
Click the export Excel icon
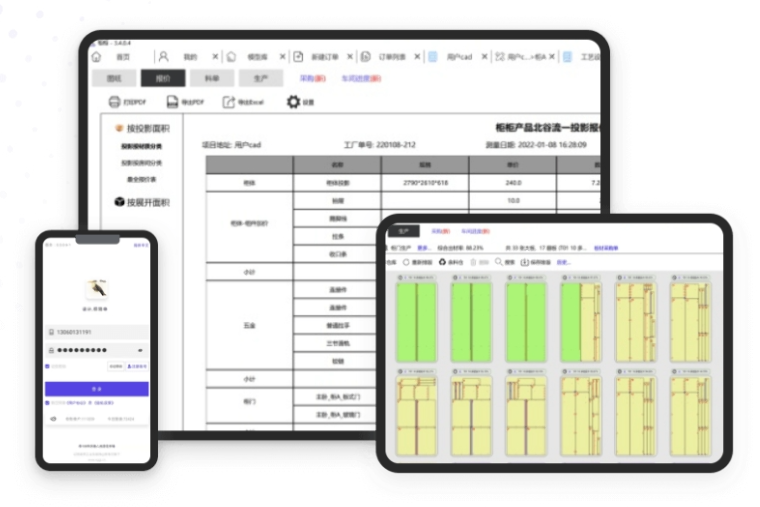click(229, 102)
